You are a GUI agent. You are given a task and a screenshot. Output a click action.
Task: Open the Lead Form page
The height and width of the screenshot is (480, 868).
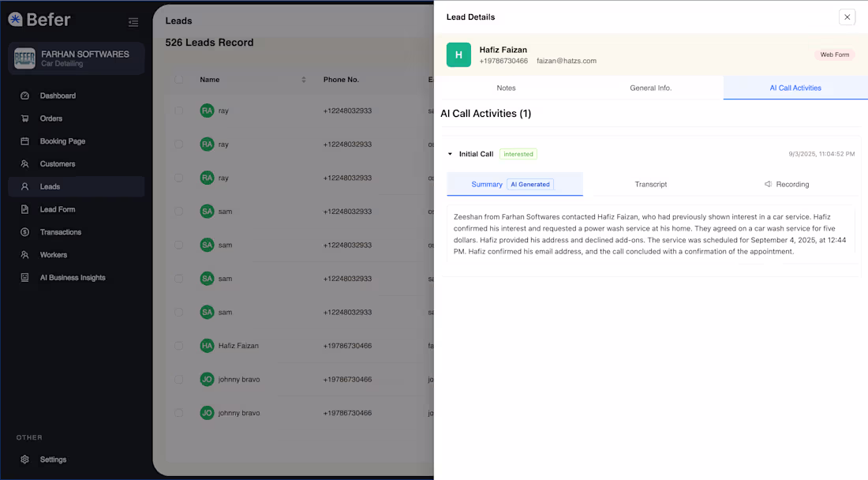click(77, 209)
